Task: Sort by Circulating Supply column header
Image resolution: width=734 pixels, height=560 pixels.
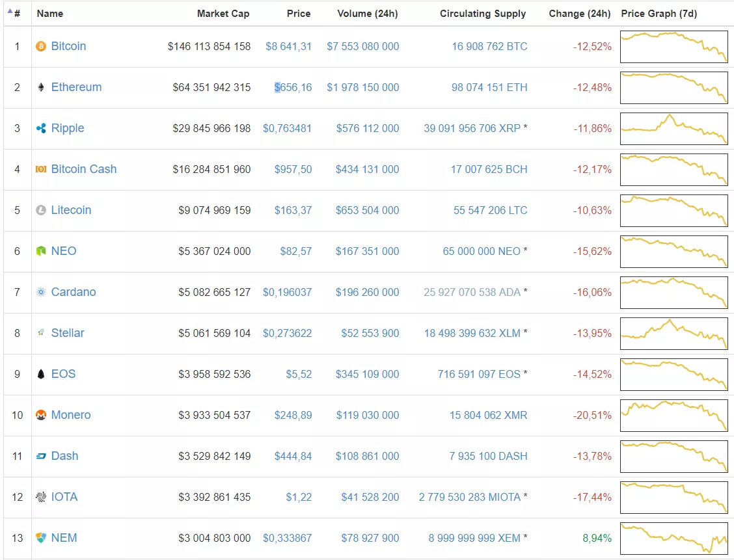Action: pyautogui.click(x=483, y=14)
